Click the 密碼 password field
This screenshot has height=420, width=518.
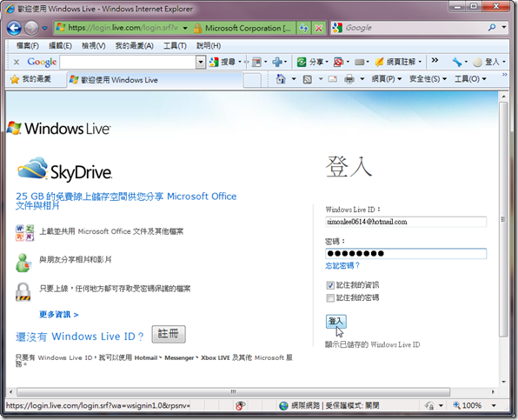pyautogui.click(x=406, y=253)
